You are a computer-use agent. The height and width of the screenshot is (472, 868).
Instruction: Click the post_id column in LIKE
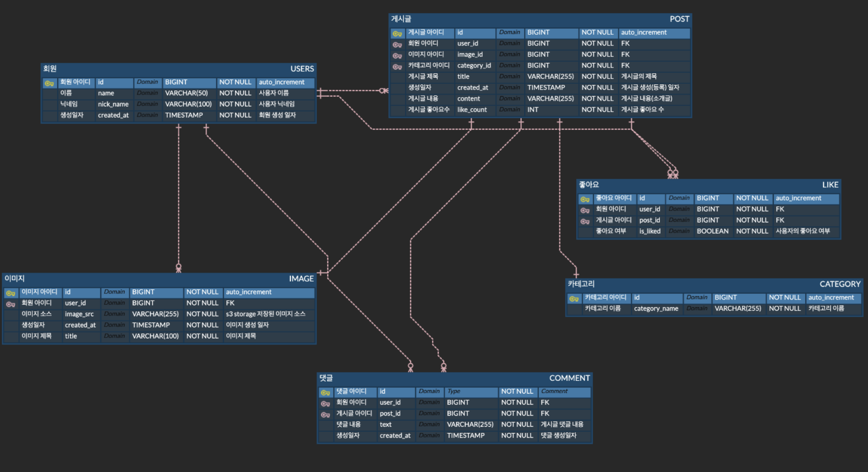[649, 220]
